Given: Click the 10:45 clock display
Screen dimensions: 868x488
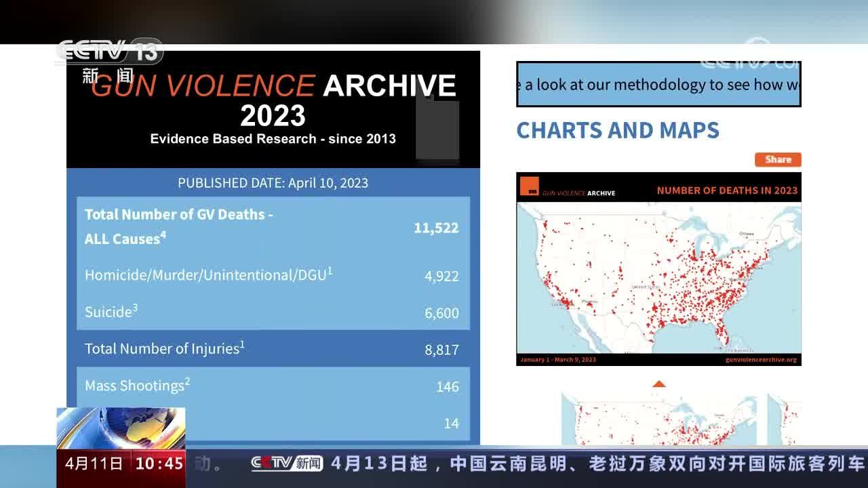Looking at the screenshot, I should tap(159, 464).
